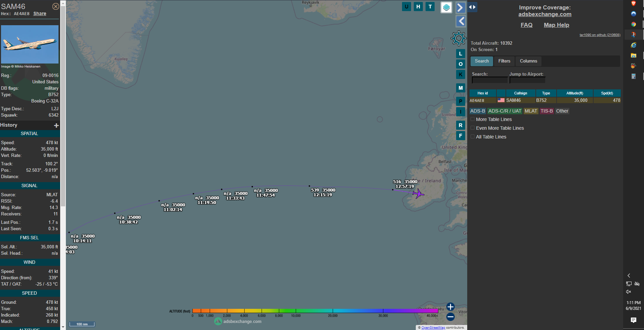This screenshot has width=644, height=330.
Task: Toggle the K map option button
Action: point(460,75)
